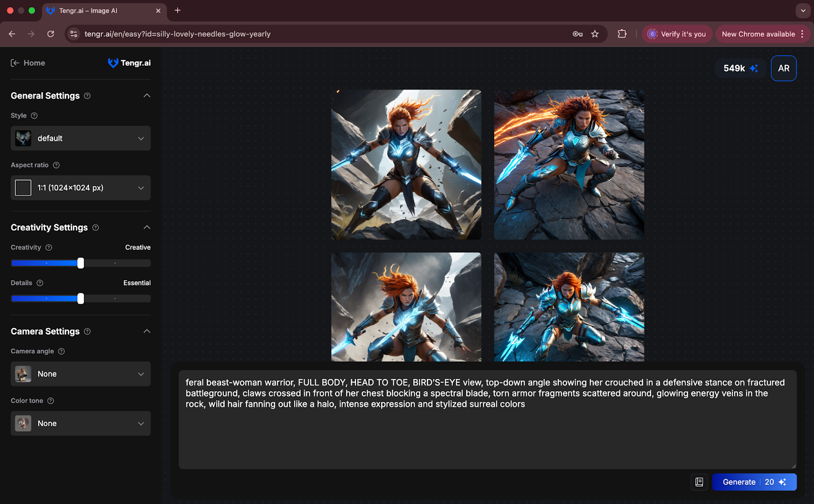
Task: Collapse the Camera Settings section
Action: [x=147, y=331]
